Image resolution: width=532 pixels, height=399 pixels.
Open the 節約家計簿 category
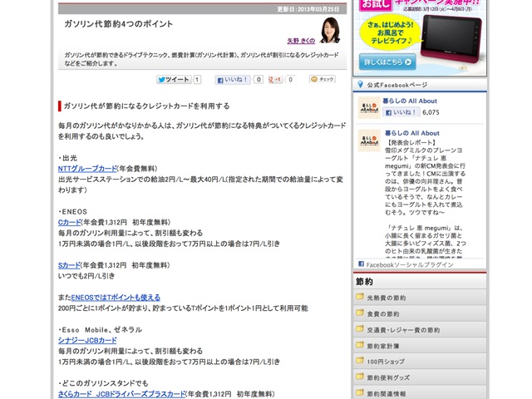coord(383,346)
